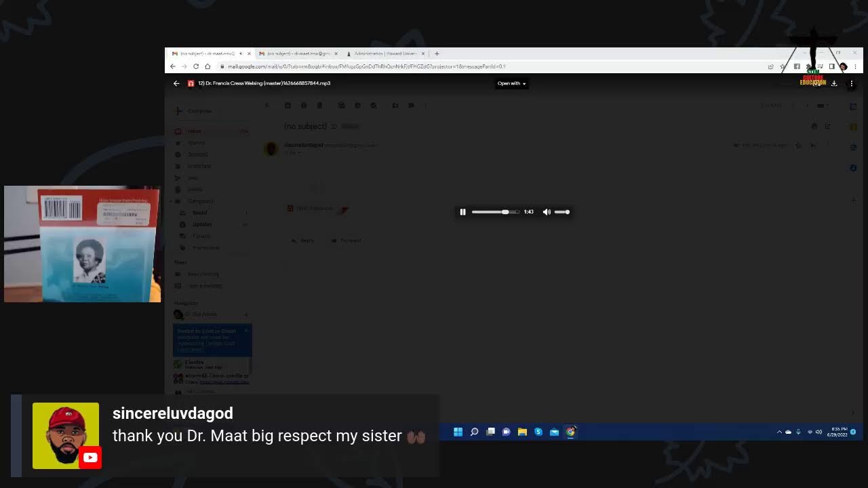Reload the Gmail page
The width and height of the screenshot is (868, 488).
click(x=196, y=66)
